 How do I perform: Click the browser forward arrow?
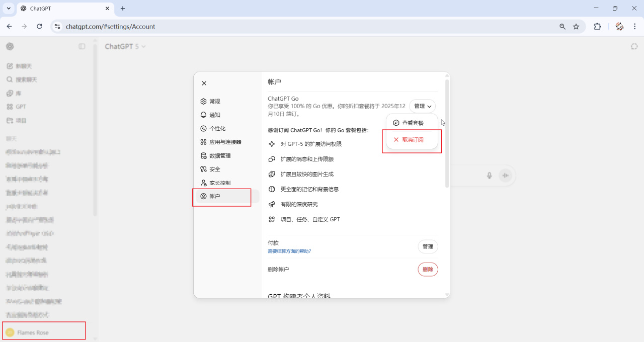click(x=24, y=27)
